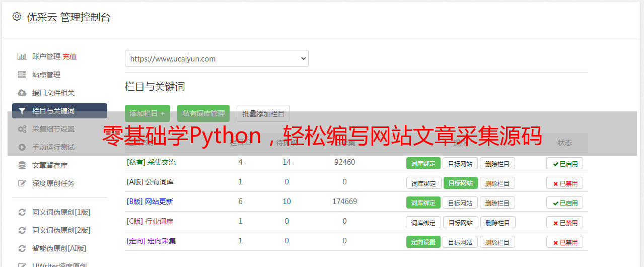
Task: Toggle 已启用 status for 采集交流 row
Action: 564,163
